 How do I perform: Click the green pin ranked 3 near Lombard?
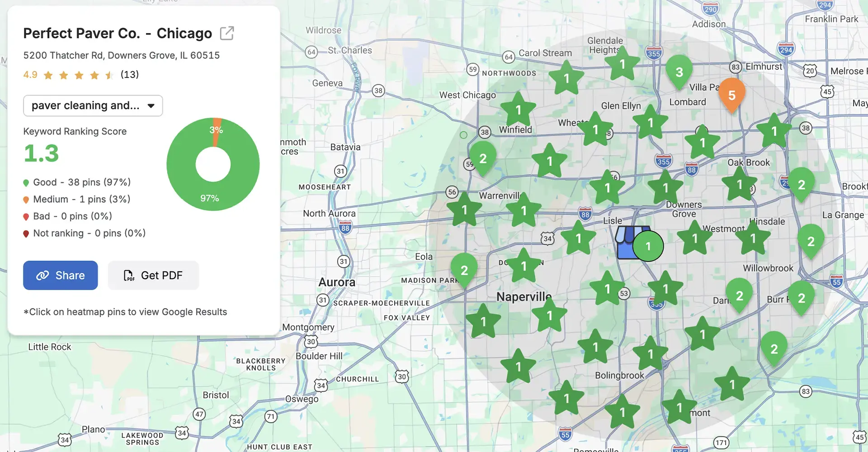click(679, 72)
